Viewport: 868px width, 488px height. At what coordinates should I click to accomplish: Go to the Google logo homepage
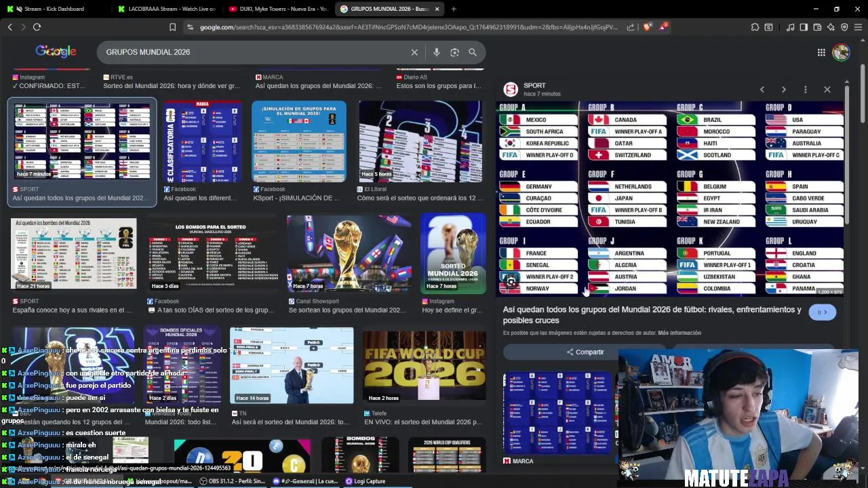coord(56,52)
